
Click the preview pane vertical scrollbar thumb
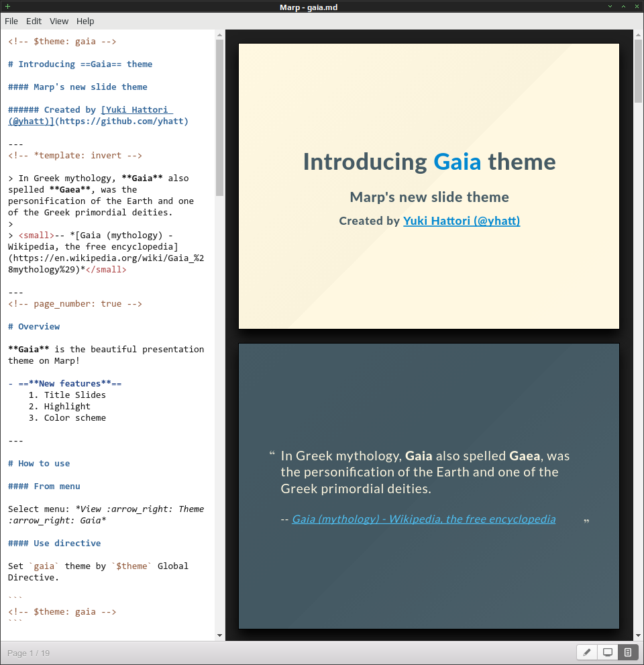click(638, 71)
